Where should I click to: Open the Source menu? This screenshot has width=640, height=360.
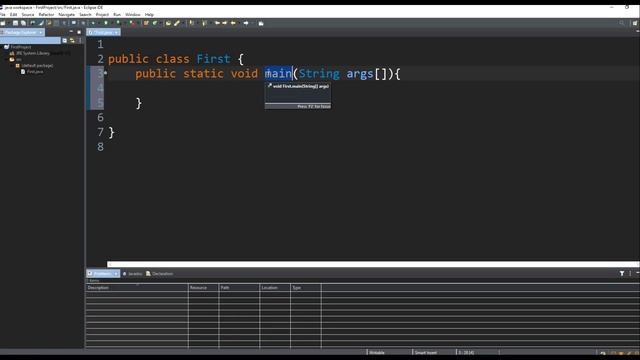pos(28,14)
